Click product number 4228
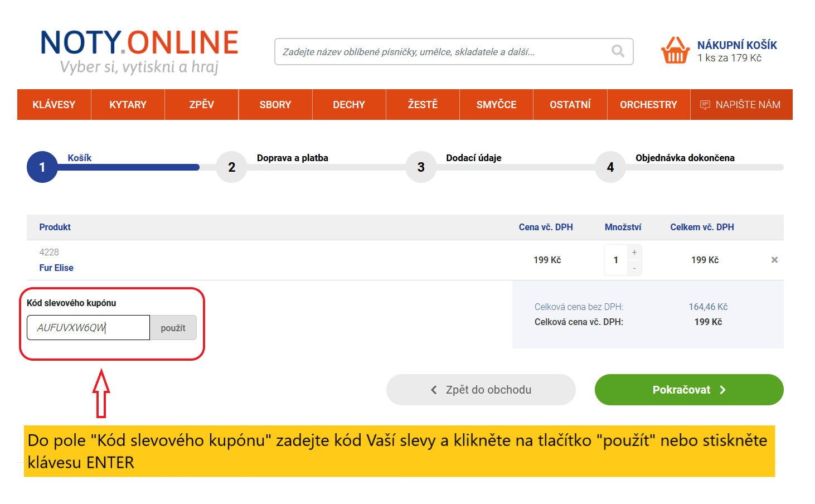The image size is (815, 504). tap(49, 252)
